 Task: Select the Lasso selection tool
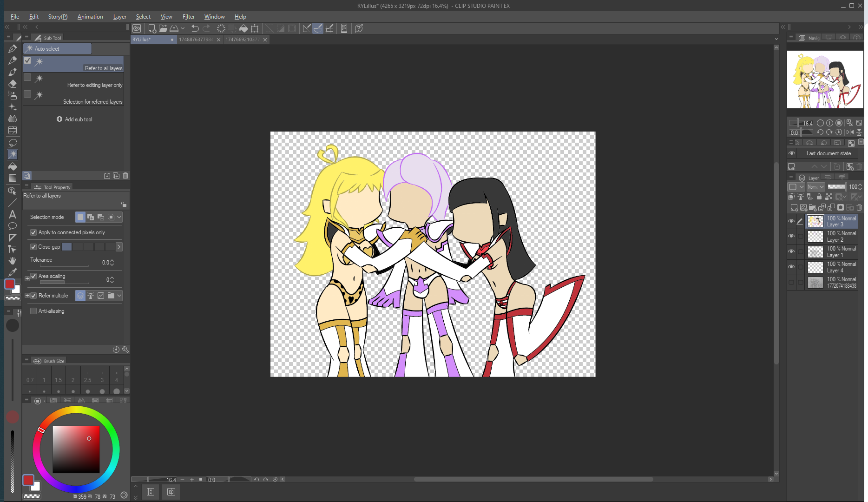pyautogui.click(x=13, y=143)
